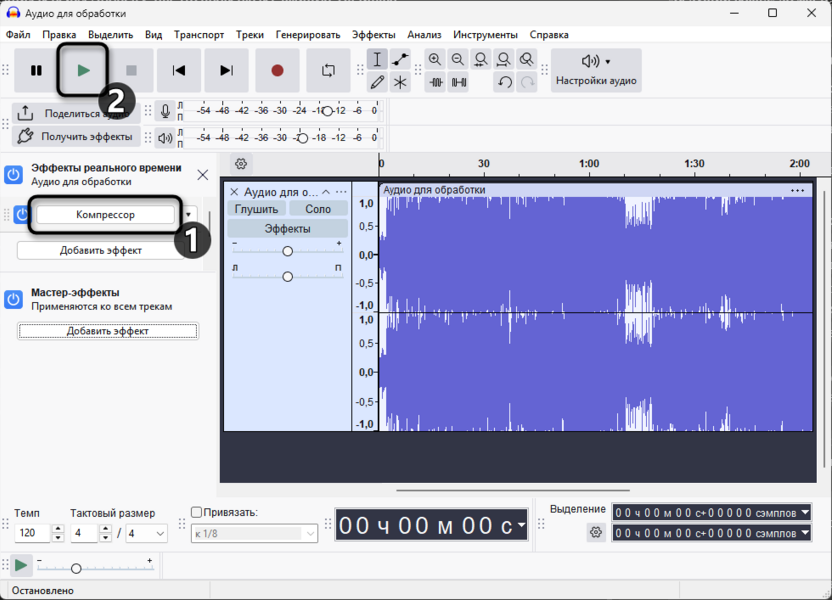Close the Эффекты реального времени panel

click(203, 175)
